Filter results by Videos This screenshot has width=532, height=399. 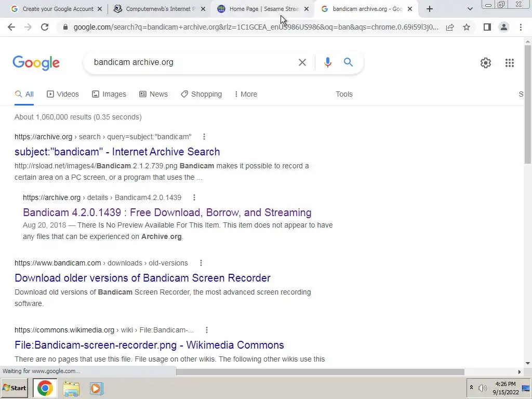pyautogui.click(x=63, y=94)
